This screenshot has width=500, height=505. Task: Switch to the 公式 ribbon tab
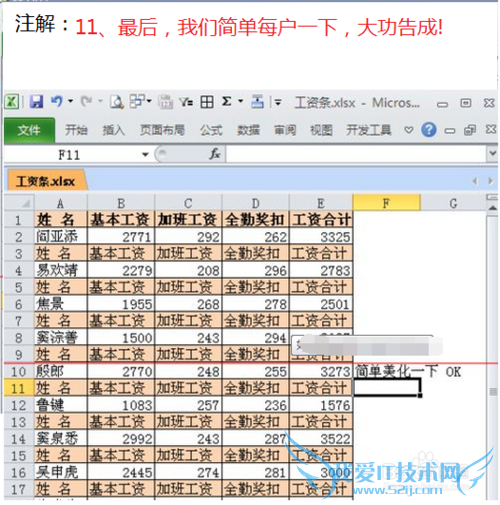tap(211, 130)
